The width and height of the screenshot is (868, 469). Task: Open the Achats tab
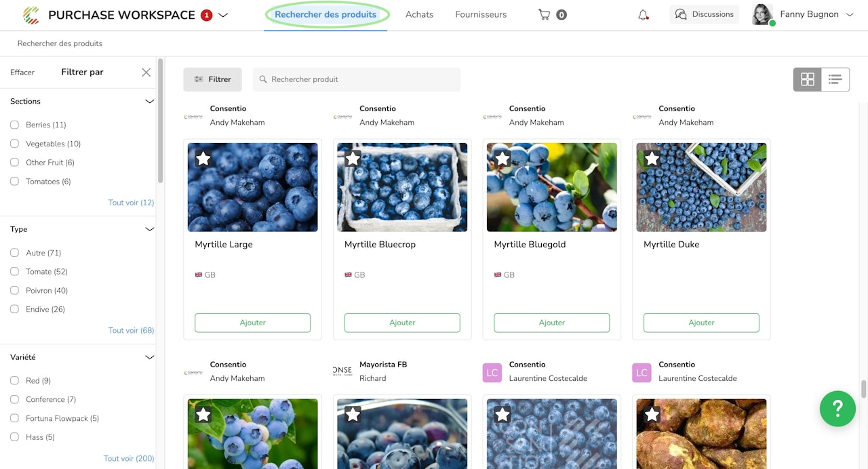coord(419,14)
